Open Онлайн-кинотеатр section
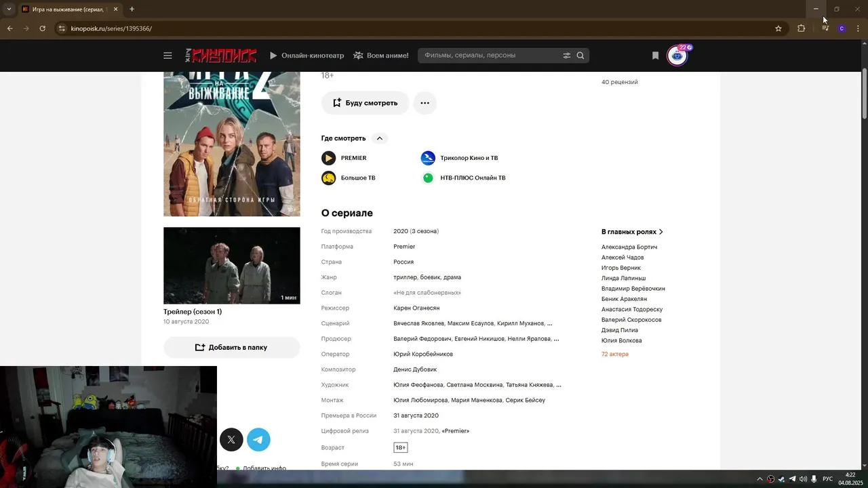The height and width of the screenshot is (488, 868). pos(307,56)
